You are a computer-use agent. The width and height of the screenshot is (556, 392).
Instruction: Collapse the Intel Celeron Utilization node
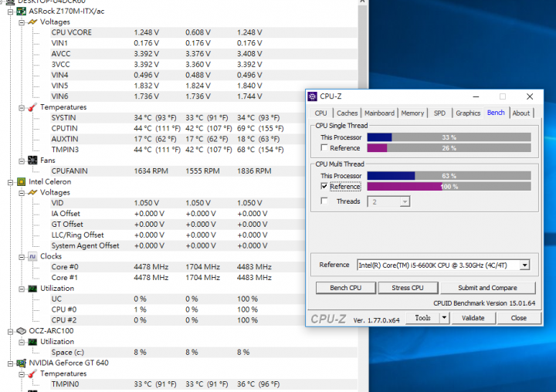click(x=22, y=289)
